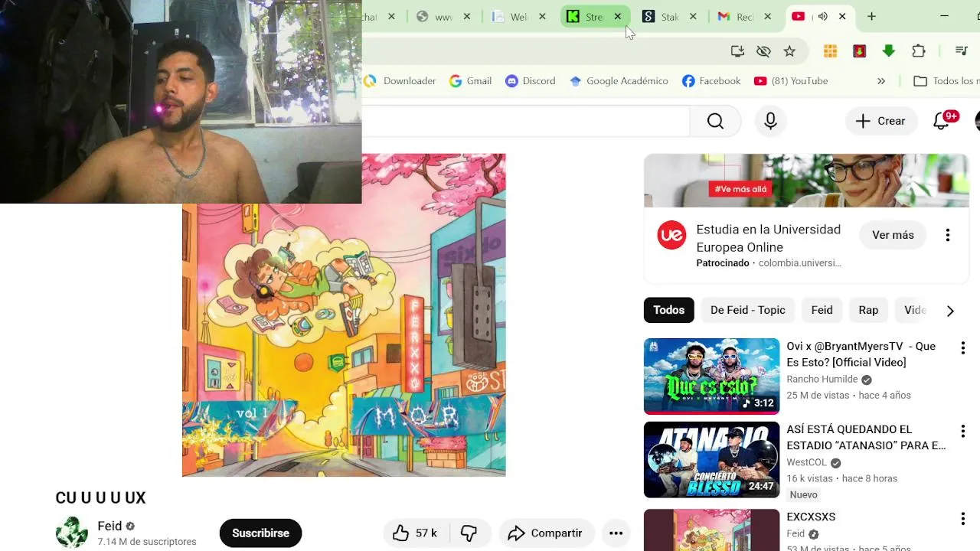Open Ovi x BryantMyersTV video title
980x551 pixels.
tap(861, 354)
